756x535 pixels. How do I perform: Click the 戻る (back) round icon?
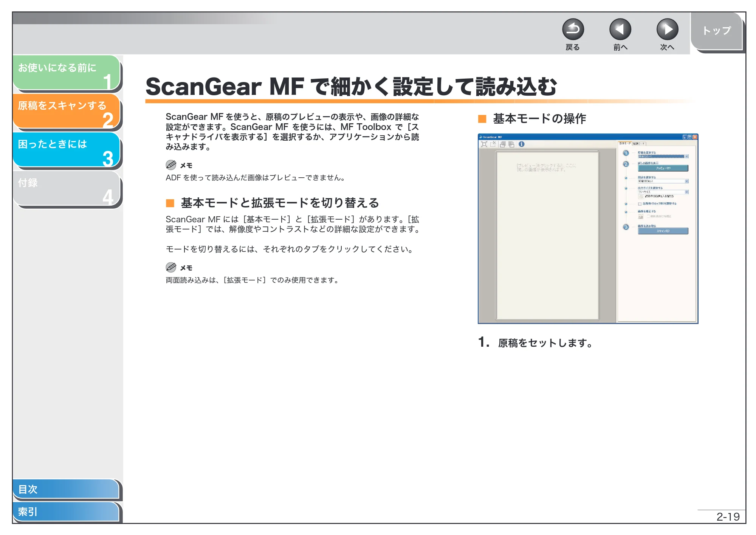[573, 29]
